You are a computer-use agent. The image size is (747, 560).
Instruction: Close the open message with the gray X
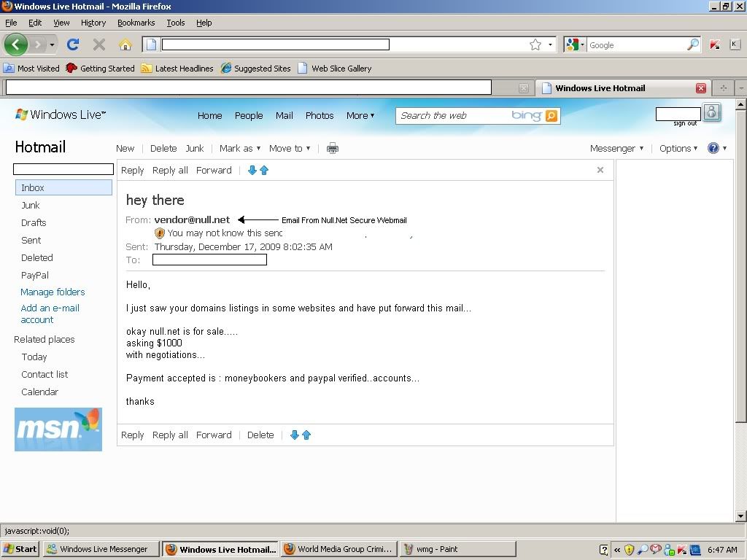(x=600, y=170)
